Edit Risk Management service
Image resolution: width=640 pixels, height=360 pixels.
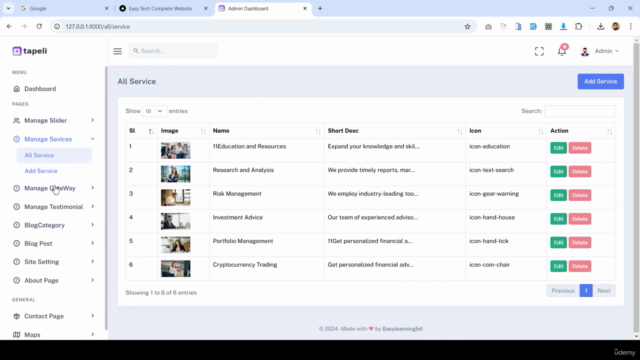pyautogui.click(x=558, y=195)
